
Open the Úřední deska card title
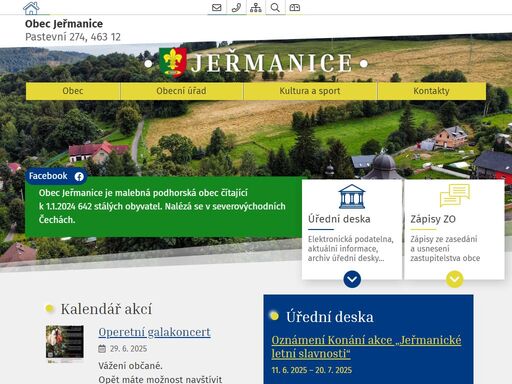(339, 219)
